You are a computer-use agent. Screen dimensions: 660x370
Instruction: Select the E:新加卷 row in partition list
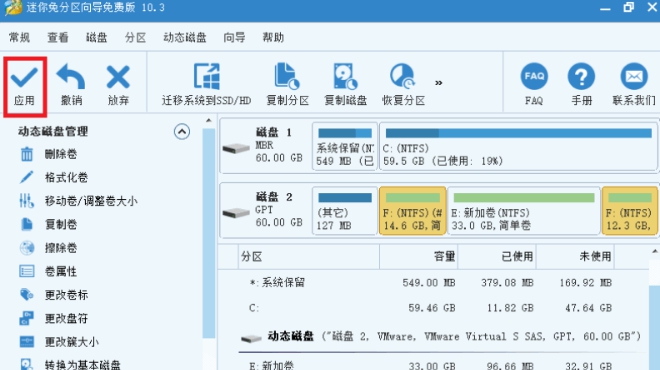tap(434, 365)
